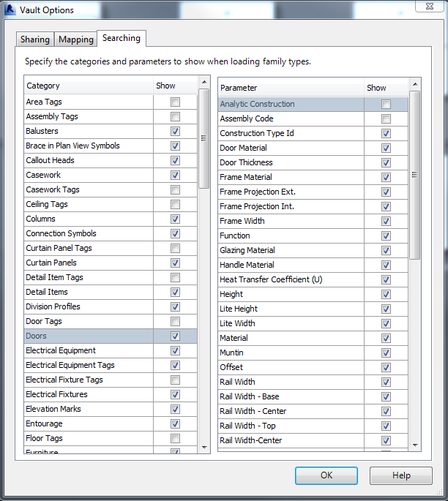Switch to the Sharing tab
This screenshot has height=501, width=448.
click(x=35, y=39)
